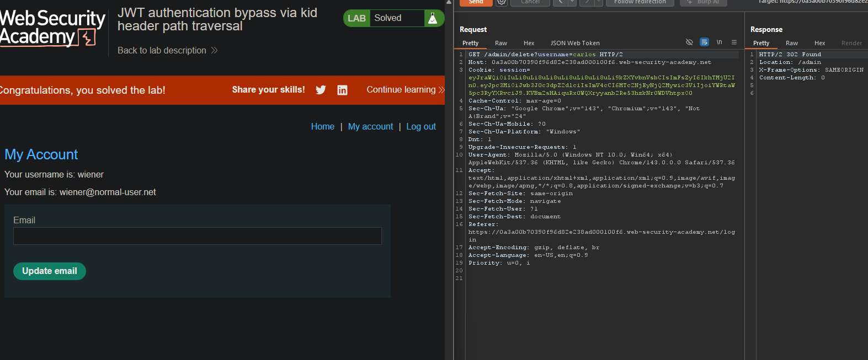Click the Continue learning link
The width and height of the screenshot is (868, 360).
405,90
